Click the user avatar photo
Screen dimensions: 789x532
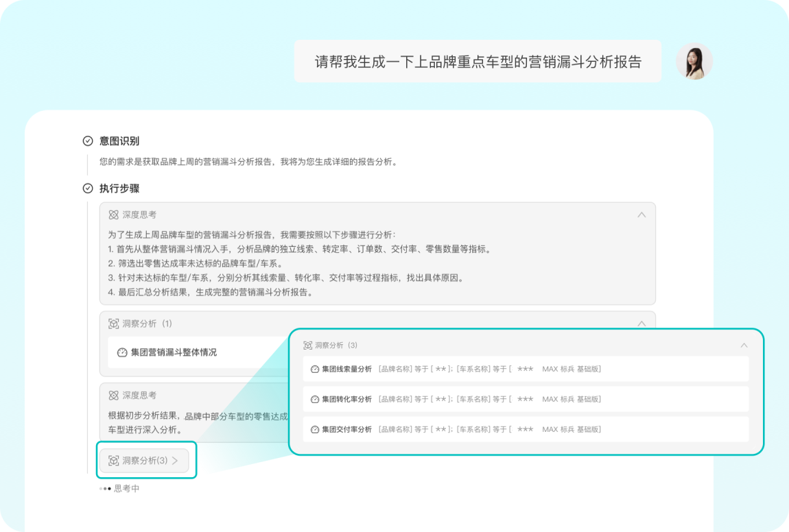tap(694, 61)
